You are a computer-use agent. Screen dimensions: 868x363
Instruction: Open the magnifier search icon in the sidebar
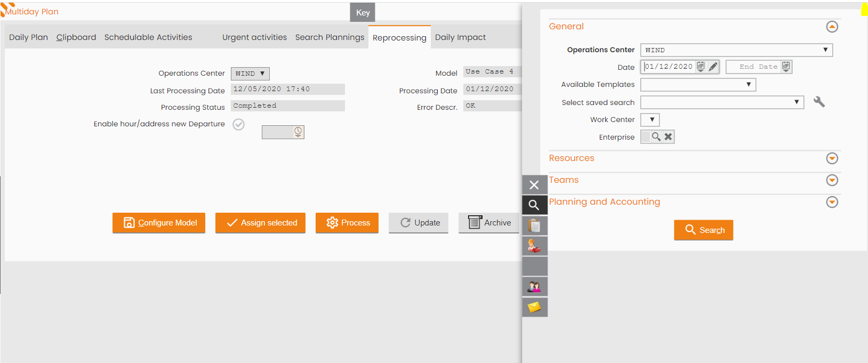pyautogui.click(x=534, y=205)
